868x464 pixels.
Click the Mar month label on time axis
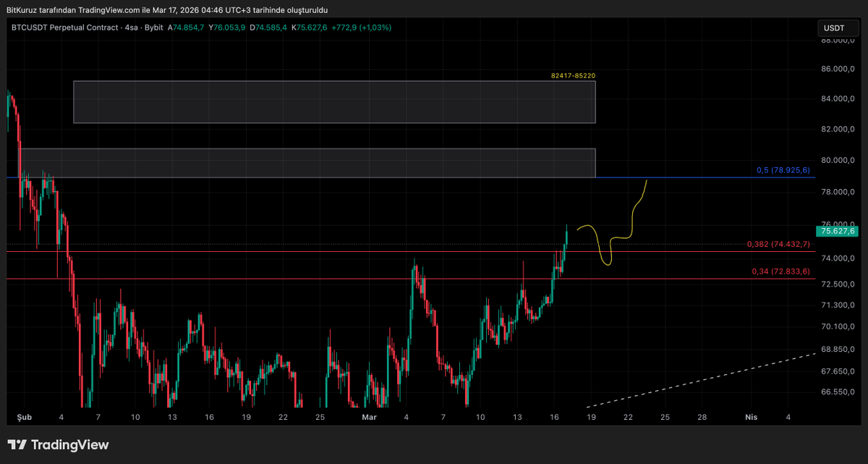click(370, 418)
